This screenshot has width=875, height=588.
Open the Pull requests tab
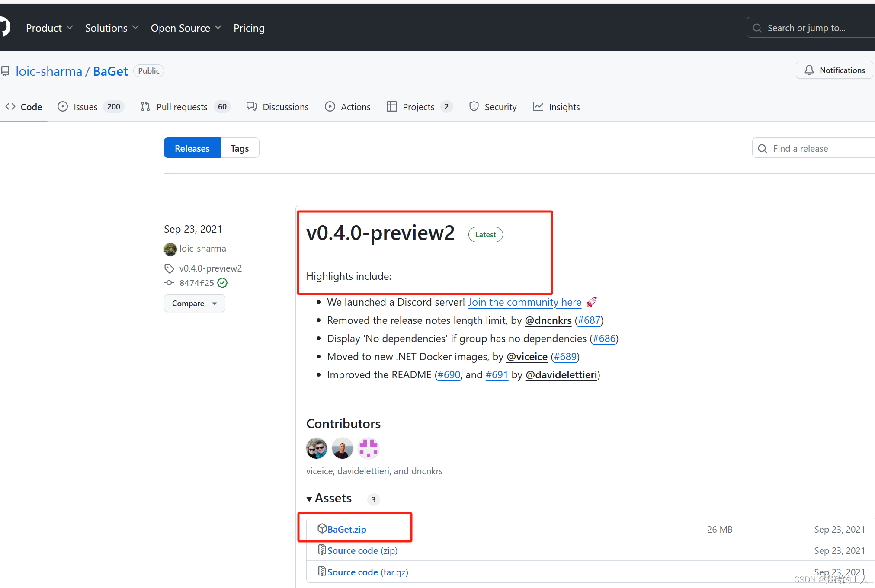click(182, 107)
